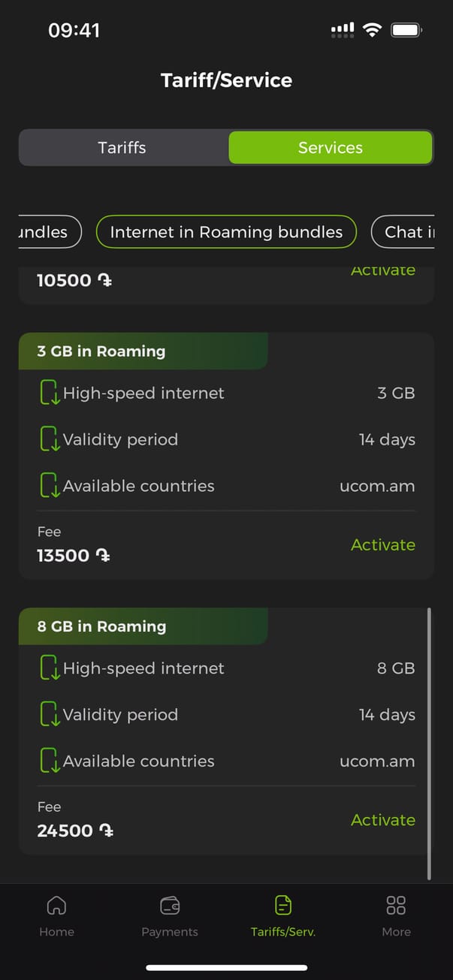Select Internet in Roaming bundles filter chip

[226, 232]
